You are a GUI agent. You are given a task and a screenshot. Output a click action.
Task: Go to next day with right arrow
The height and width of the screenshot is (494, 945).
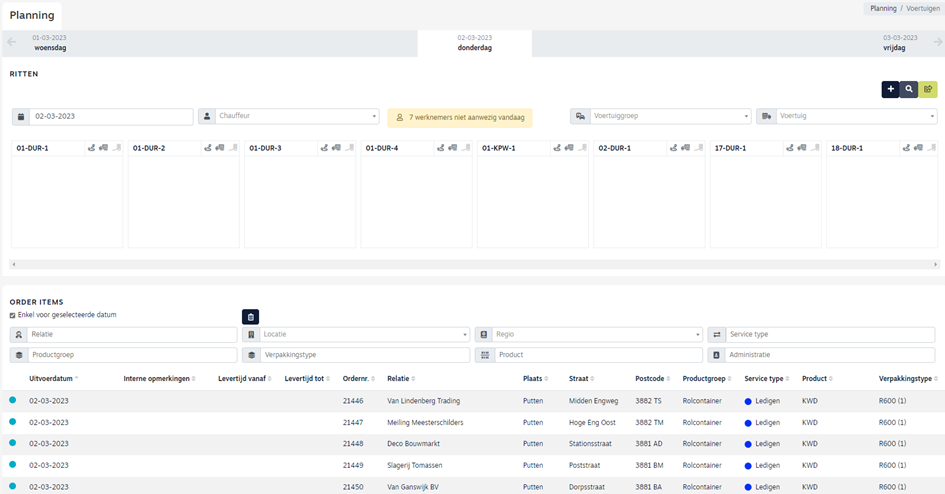(x=937, y=42)
